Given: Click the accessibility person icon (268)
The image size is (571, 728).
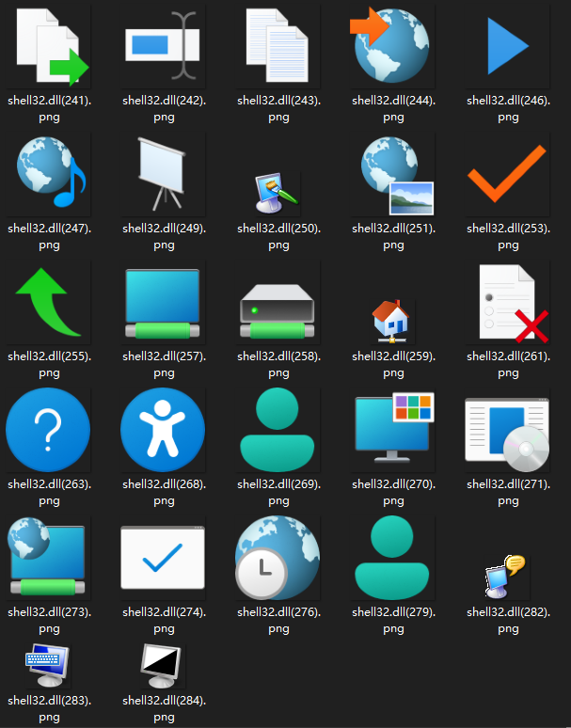Looking at the screenshot, I should tap(163, 430).
